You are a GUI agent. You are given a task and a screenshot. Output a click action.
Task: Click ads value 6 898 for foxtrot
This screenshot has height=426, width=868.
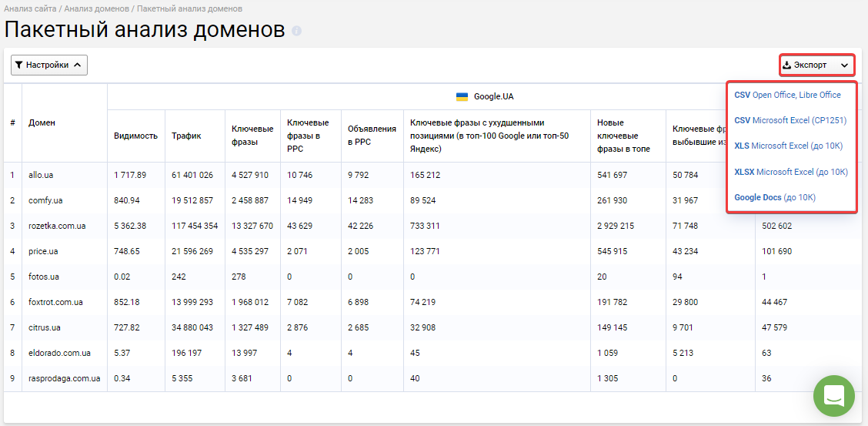tap(358, 303)
